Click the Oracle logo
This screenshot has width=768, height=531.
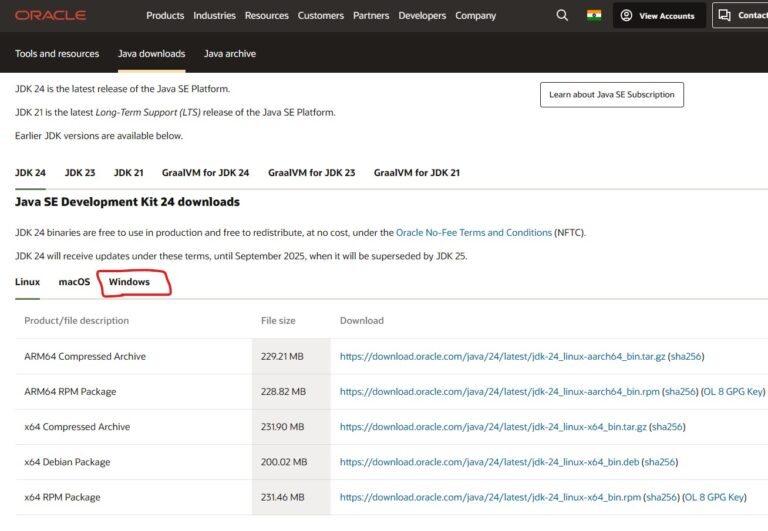tap(50, 15)
